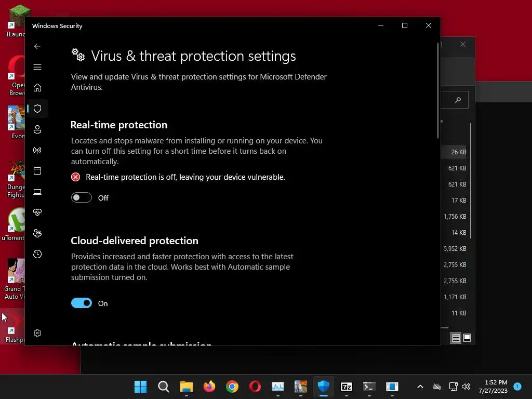Open Family options icon in sidebar
532x399 pixels.
pos(37,233)
